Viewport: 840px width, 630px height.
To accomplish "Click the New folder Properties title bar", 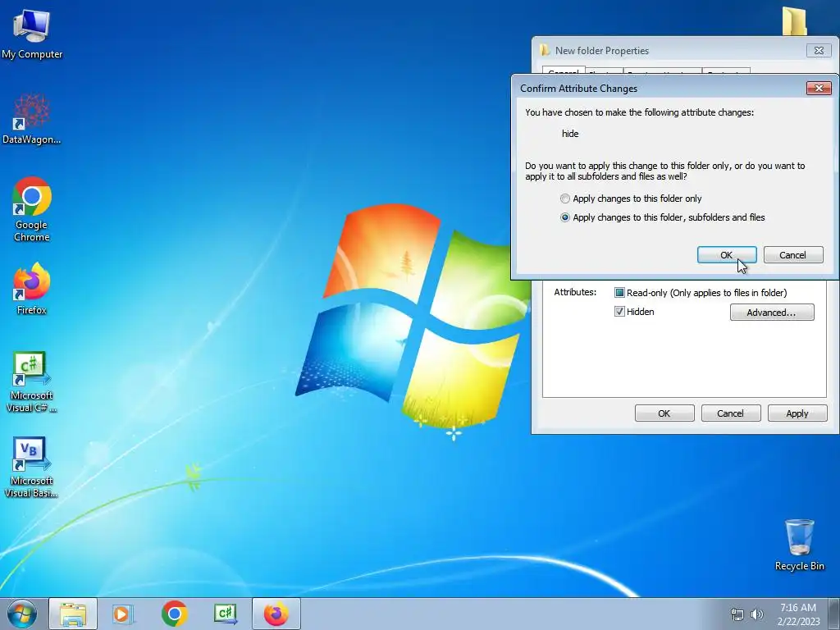I will click(x=669, y=50).
